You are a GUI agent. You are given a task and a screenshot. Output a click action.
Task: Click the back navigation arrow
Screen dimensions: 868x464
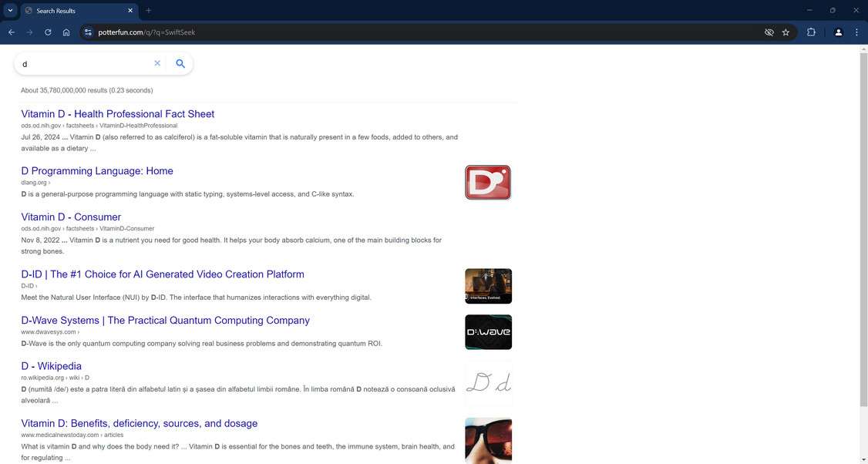coord(11,32)
